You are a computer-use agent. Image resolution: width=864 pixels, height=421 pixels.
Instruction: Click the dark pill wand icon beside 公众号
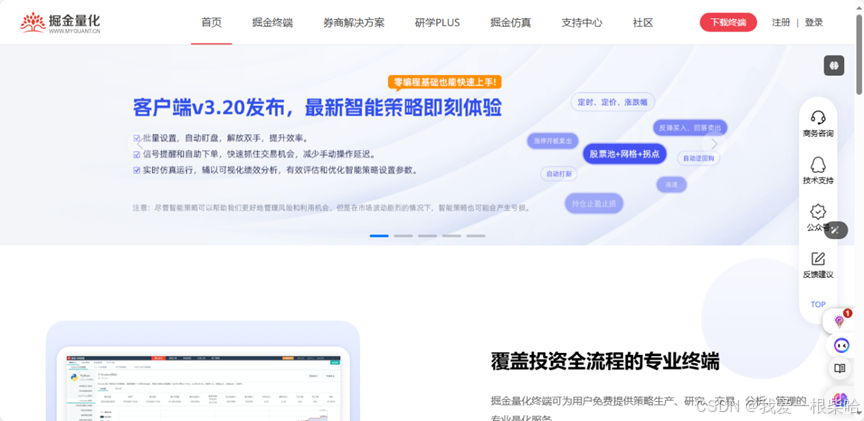point(836,230)
